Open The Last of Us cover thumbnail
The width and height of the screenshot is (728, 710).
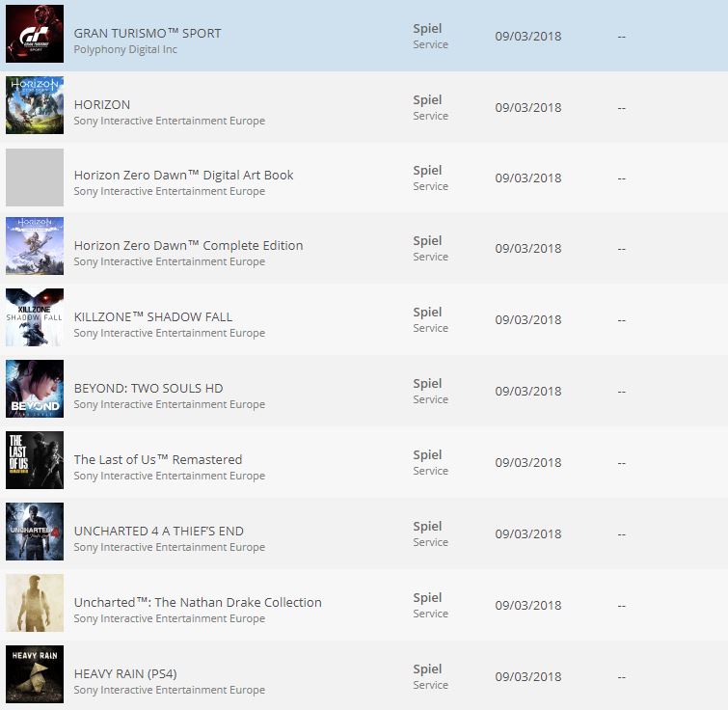point(35,460)
